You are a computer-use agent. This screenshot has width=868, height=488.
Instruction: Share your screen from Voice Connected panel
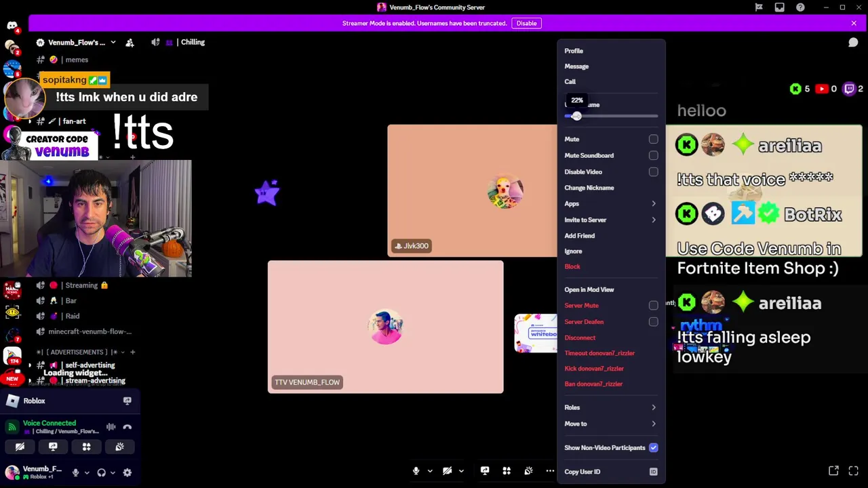click(53, 447)
